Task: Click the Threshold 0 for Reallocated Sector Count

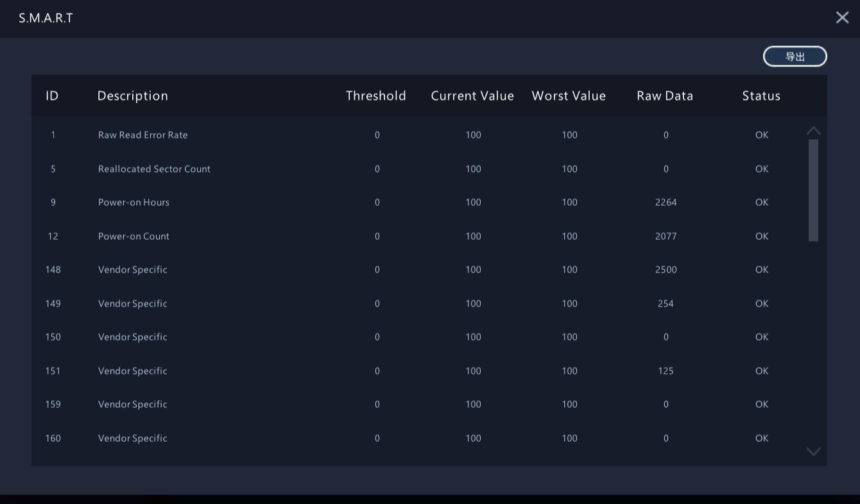Action: pos(377,169)
